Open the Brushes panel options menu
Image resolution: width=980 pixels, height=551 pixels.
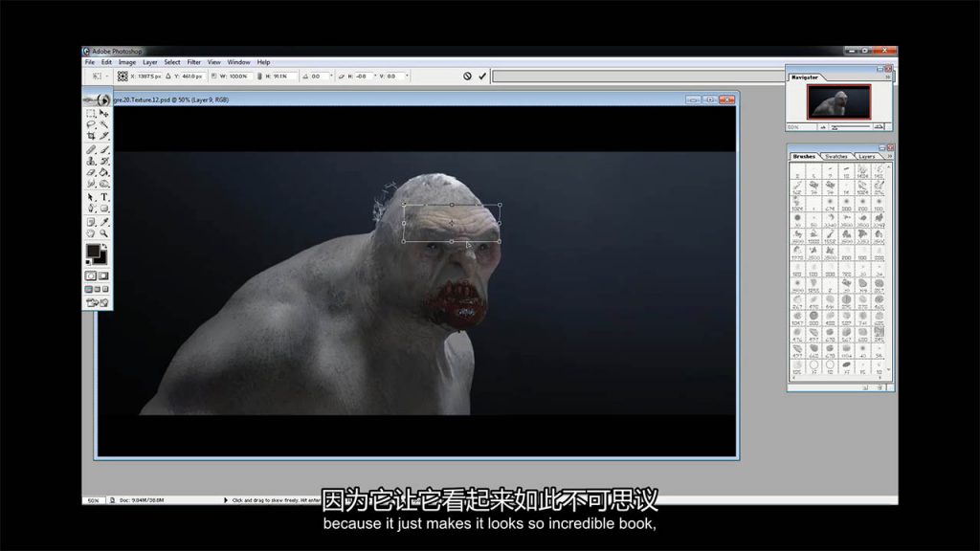coord(889,156)
